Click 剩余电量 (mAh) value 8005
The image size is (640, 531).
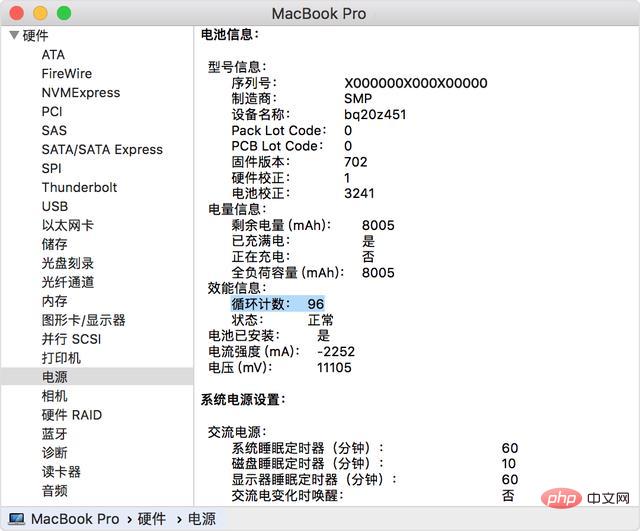pos(378,225)
